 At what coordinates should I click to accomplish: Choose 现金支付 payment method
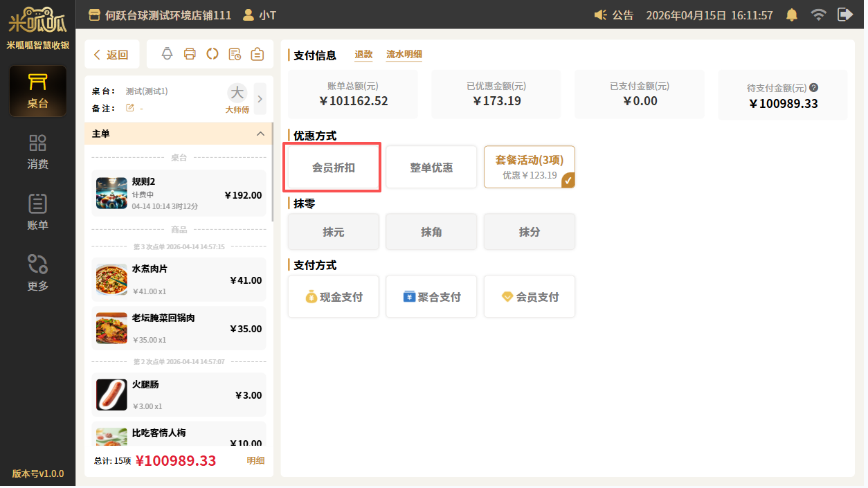333,297
